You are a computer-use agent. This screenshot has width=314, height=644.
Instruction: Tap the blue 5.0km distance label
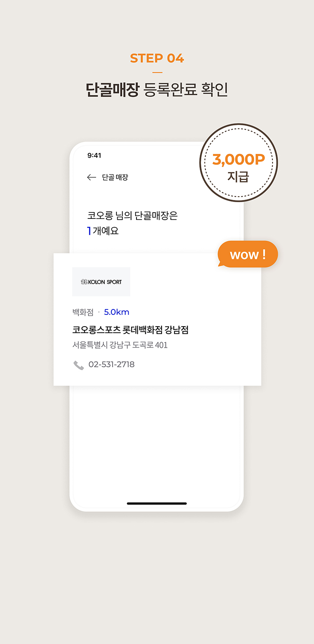(x=116, y=312)
